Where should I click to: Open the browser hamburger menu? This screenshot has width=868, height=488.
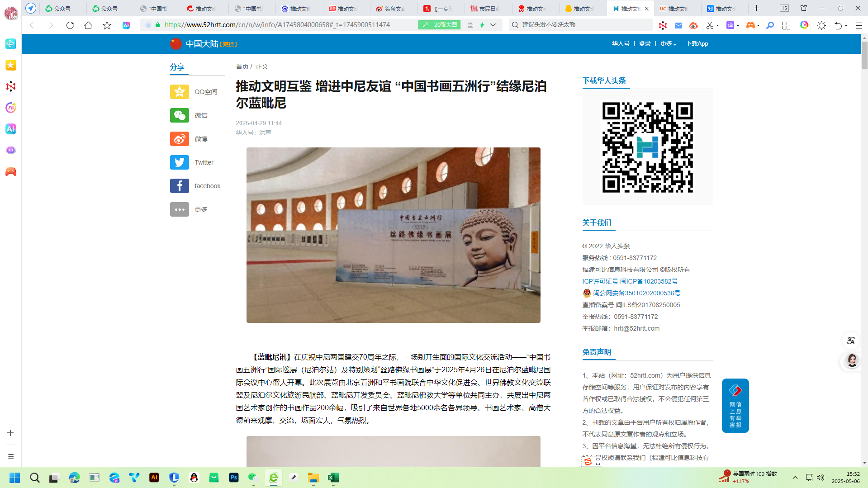coord(859,25)
